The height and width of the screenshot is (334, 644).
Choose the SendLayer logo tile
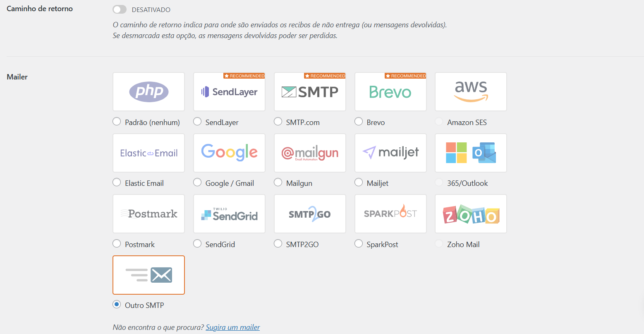(229, 92)
